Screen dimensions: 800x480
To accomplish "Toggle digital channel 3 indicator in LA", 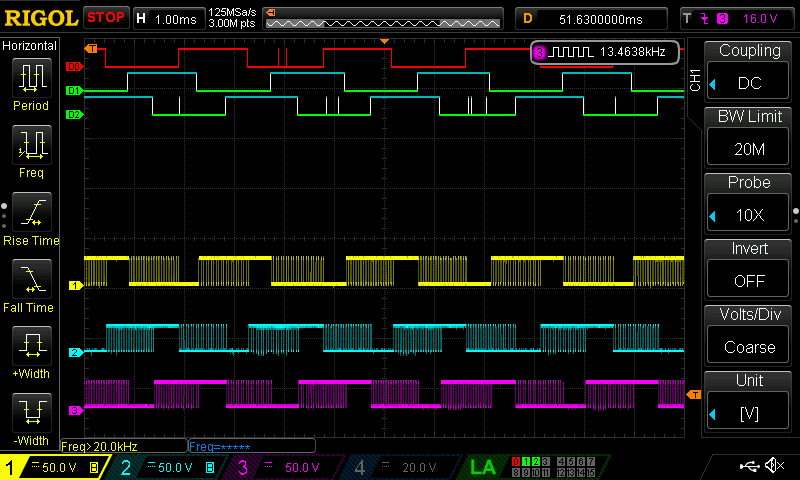I will click(546, 461).
